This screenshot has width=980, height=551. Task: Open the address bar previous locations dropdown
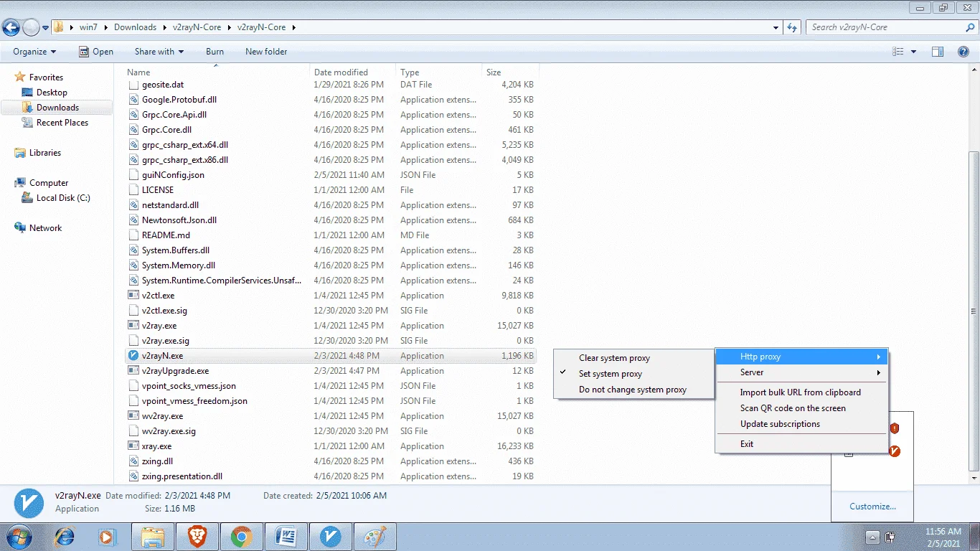[x=776, y=27]
